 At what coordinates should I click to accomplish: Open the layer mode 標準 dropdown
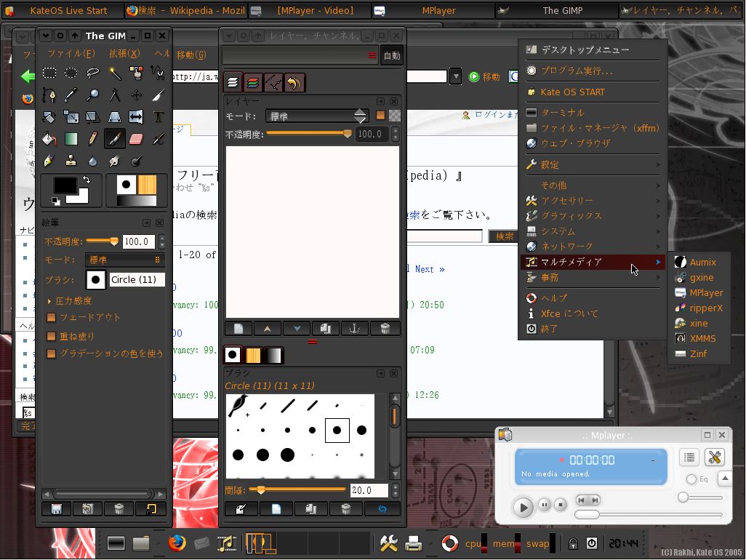(316, 116)
